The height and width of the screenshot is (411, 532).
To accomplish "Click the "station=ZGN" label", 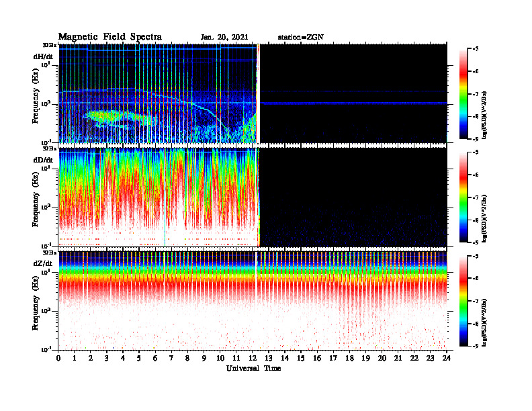I will (300, 38).
